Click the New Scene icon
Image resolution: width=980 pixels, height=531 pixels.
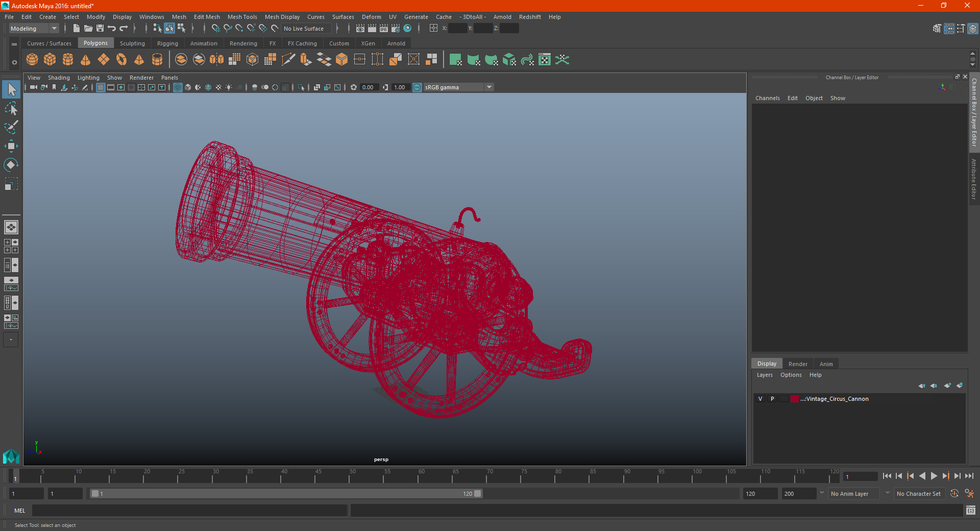coord(76,29)
